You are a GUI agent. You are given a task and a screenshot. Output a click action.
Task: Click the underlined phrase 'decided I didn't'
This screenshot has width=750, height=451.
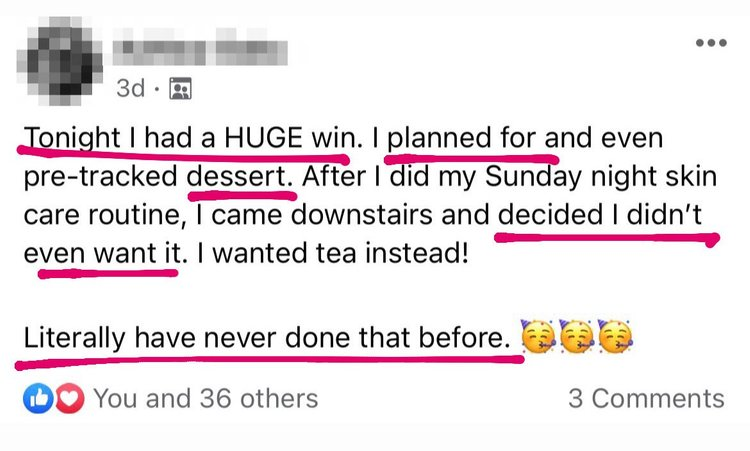[x=603, y=212]
